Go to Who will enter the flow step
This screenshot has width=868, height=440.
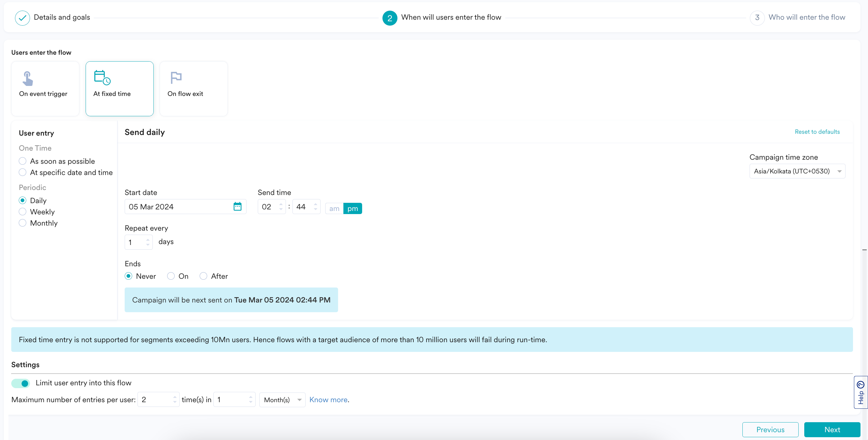pos(806,17)
